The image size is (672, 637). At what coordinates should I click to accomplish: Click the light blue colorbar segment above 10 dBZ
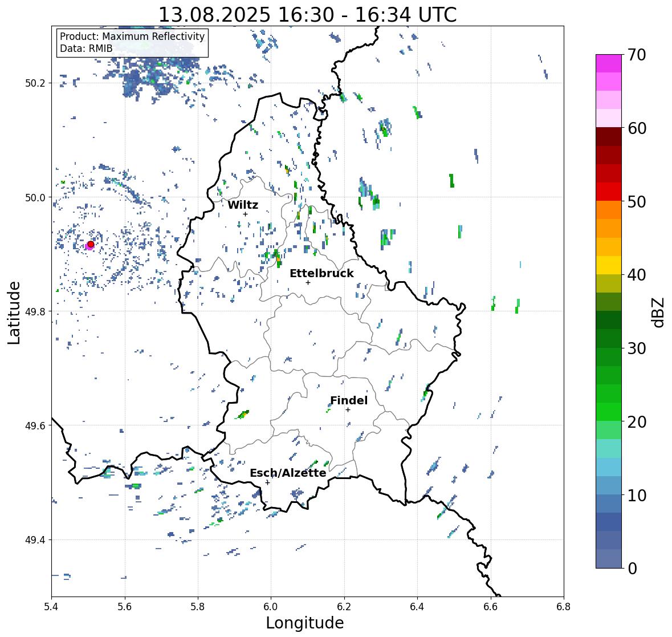[x=609, y=485]
